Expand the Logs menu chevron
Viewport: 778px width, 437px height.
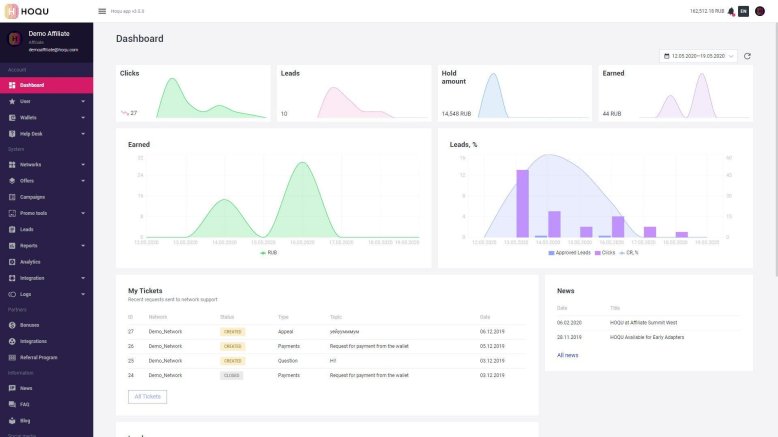click(83, 294)
